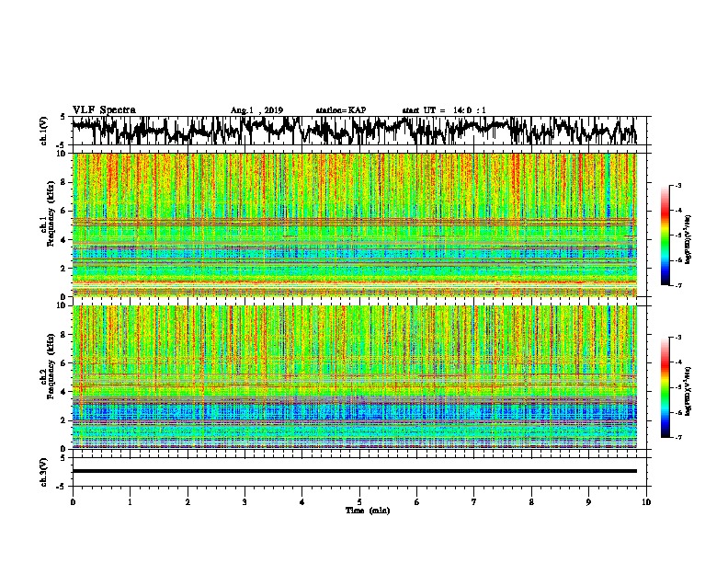
Task: Click time axis tick label "1"
Action: [130, 502]
